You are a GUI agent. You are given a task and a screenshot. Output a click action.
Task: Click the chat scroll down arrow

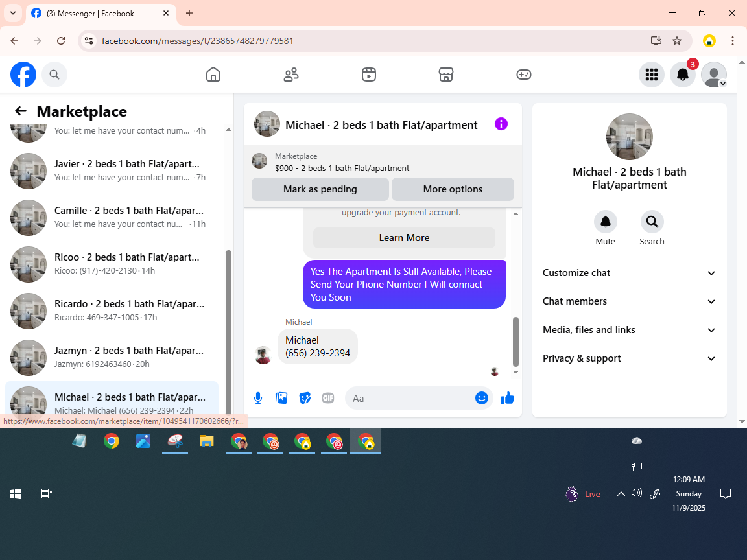tap(516, 373)
